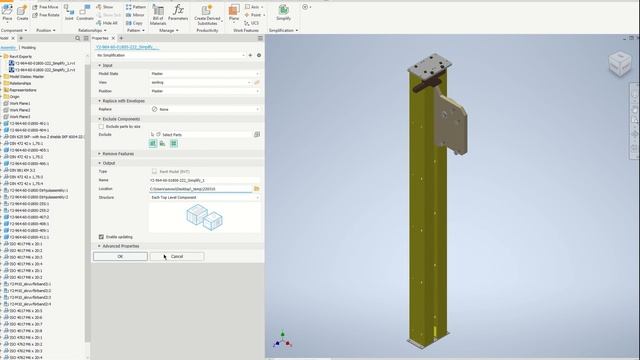Click Create Derived Substitutes

(x=207, y=15)
